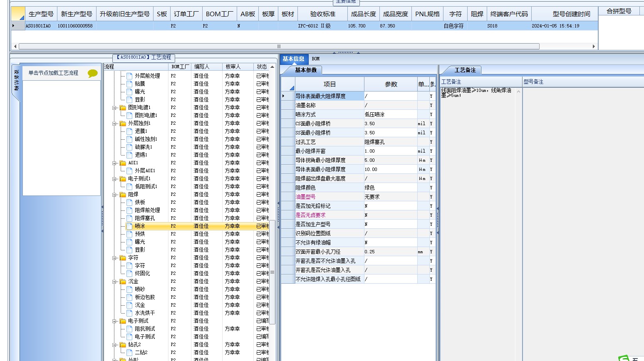Click the folder icon of 电子测试1
This screenshot has height=361, width=644.
[123, 178]
